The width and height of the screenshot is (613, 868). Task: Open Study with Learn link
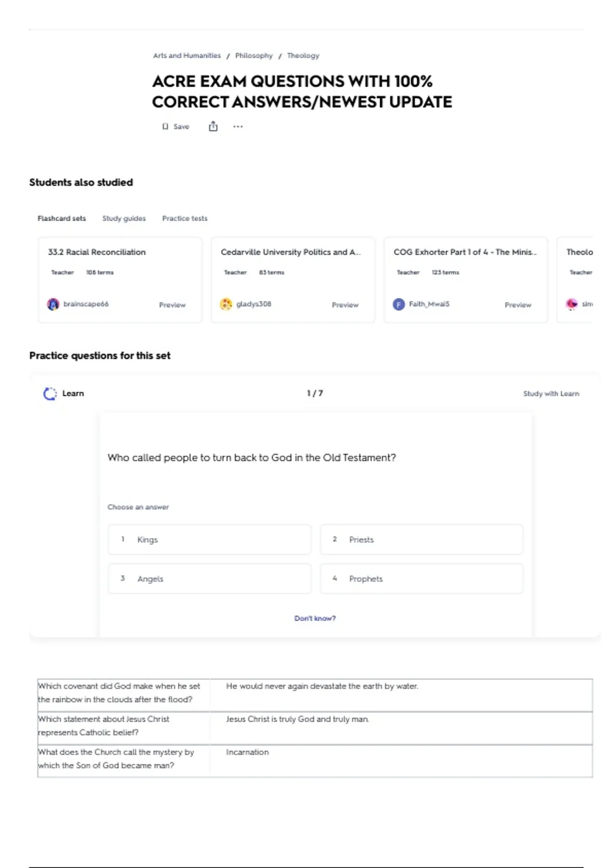(551, 394)
